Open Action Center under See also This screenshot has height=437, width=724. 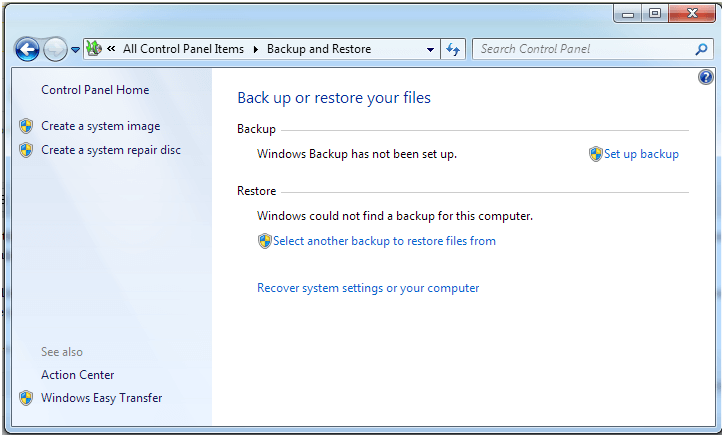coord(78,375)
